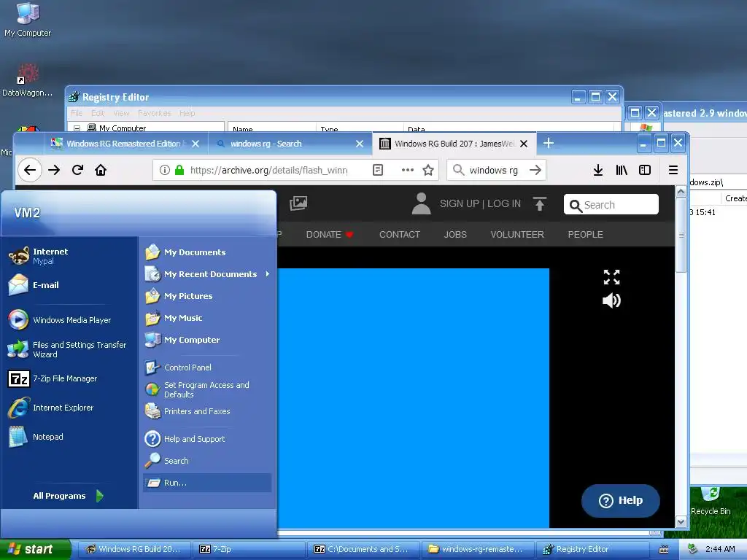Open Internet Mypal from Start menu

(x=69, y=256)
